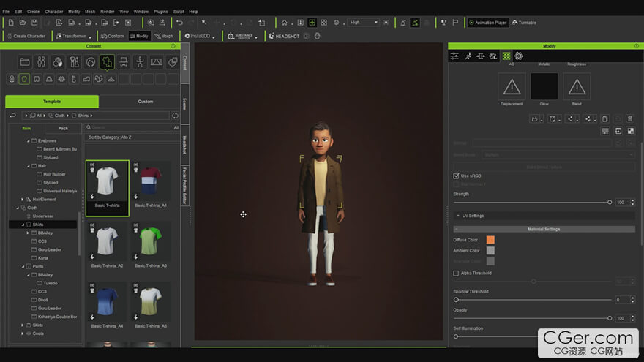644x362 pixels.
Task: Select the Basic T-shirts_A3 green thumbnail
Action: [x=150, y=246]
